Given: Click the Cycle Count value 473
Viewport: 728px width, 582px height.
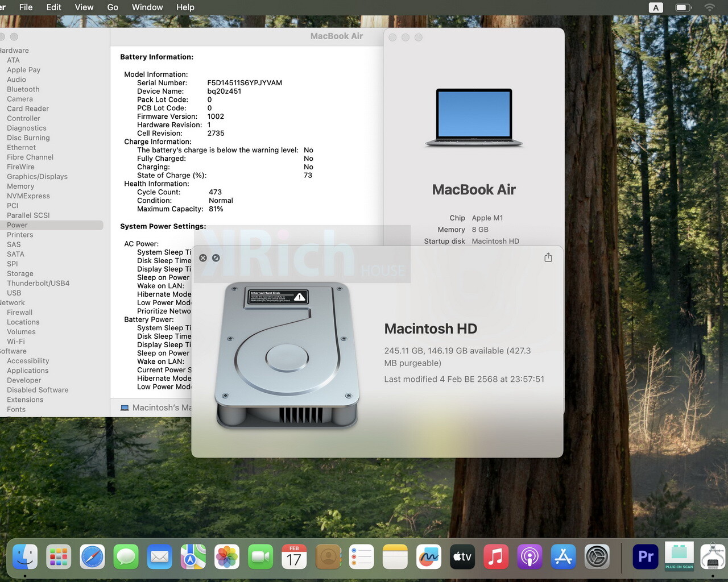Looking at the screenshot, I should [215, 192].
